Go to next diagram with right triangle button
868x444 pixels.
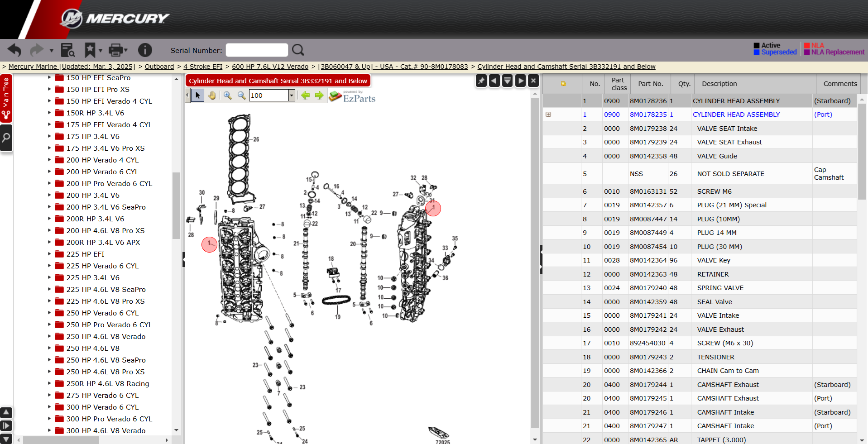pyautogui.click(x=520, y=81)
